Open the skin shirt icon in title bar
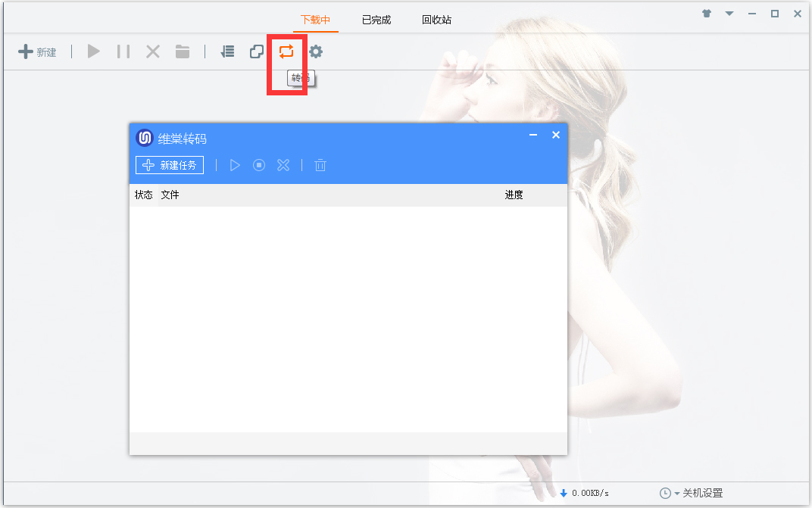The width and height of the screenshot is (812, 508). [707, 14]
